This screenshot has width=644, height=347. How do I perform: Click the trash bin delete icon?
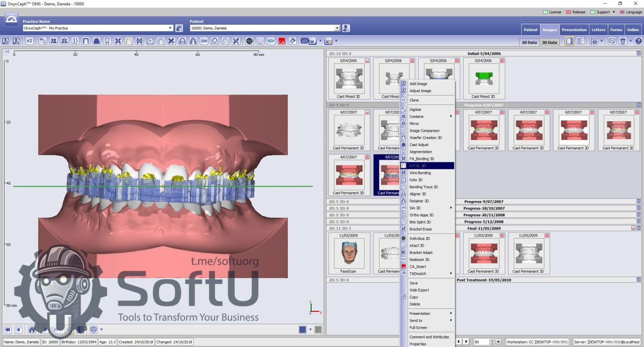(623, 42)
